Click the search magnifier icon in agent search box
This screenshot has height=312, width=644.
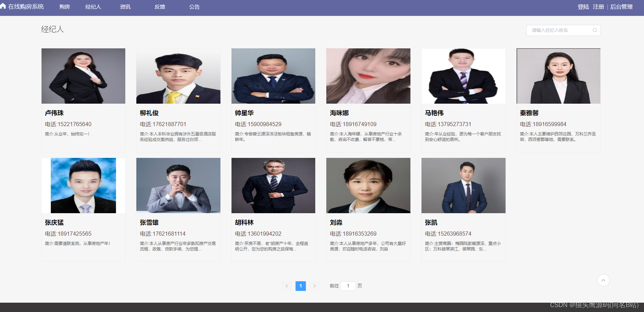[595, 30]
